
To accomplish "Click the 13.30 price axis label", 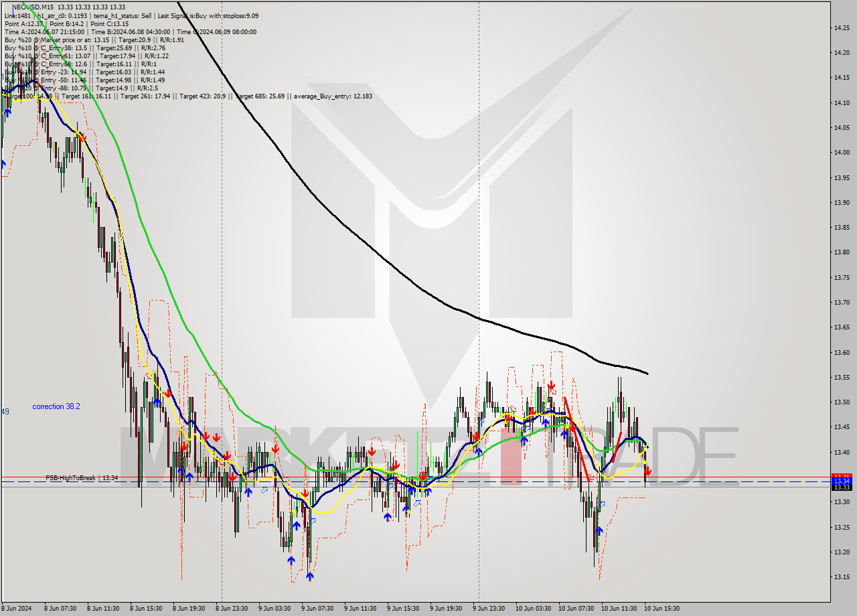I will 842,502.
